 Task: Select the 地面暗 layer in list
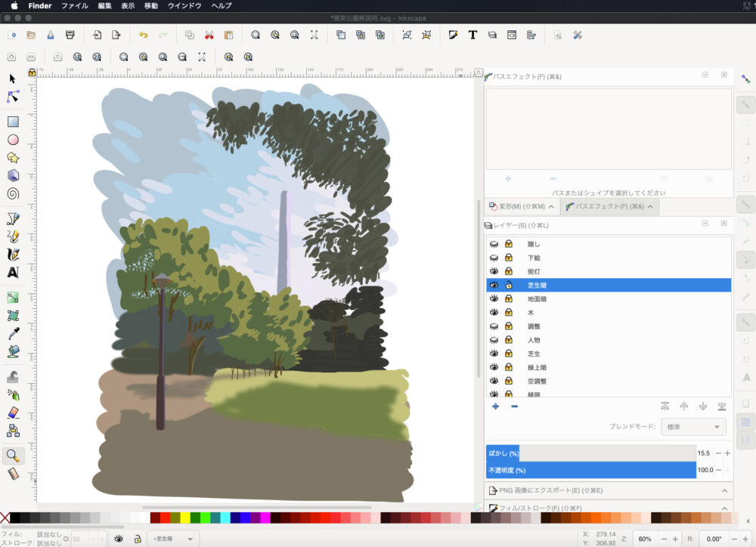[538, 299]
